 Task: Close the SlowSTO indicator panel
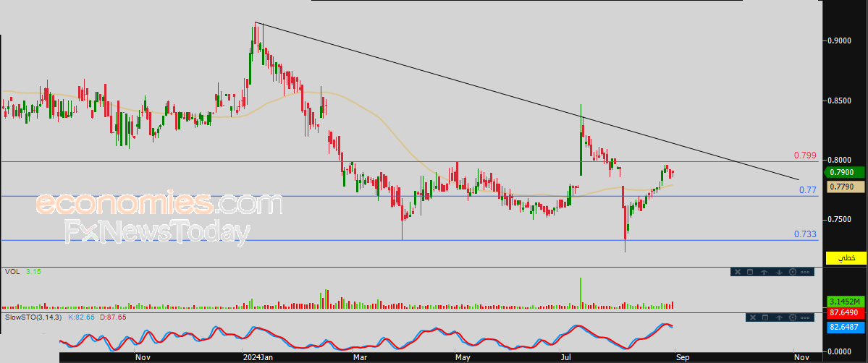[x=751, y=317]
